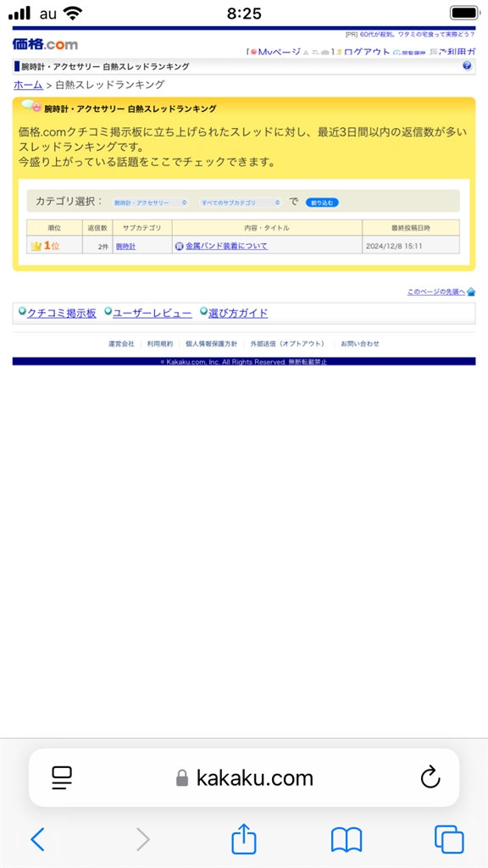Show open tabs overview icon

coord(449,839)
